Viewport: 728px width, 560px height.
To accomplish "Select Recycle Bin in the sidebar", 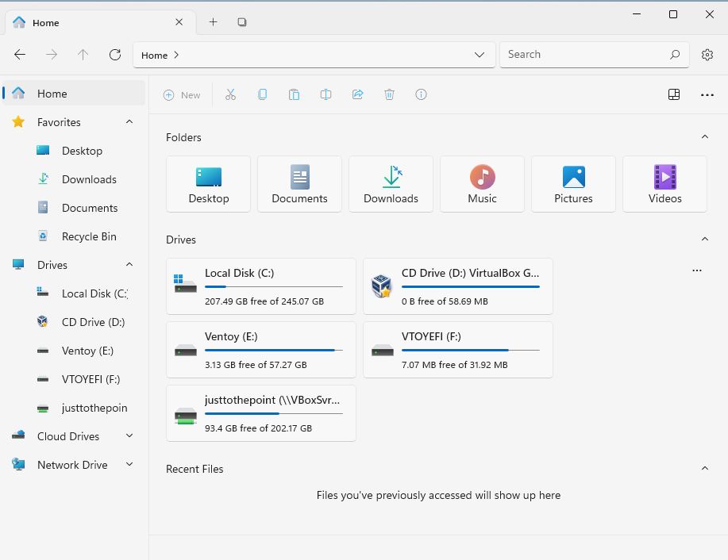I will 89,236.
